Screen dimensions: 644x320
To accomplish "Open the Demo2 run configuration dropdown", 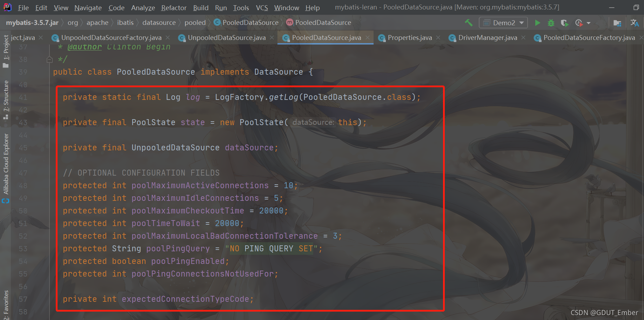I will click(x=503, y=23).
